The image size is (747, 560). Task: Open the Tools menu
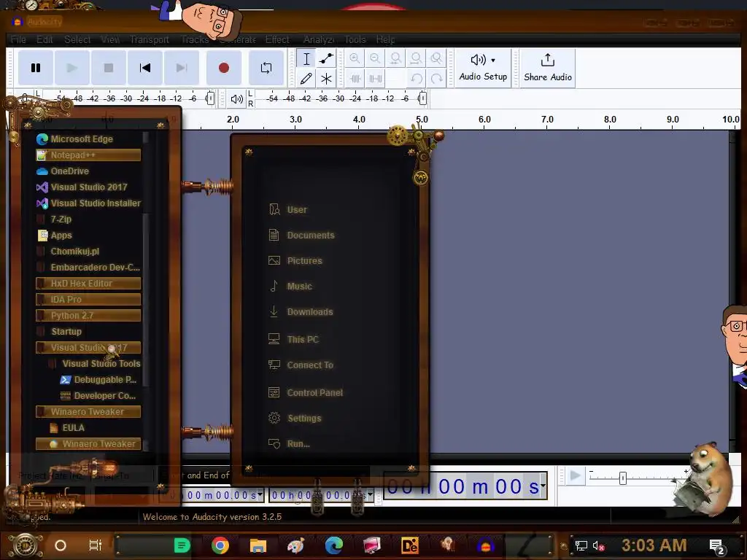[x=355, y=39]
